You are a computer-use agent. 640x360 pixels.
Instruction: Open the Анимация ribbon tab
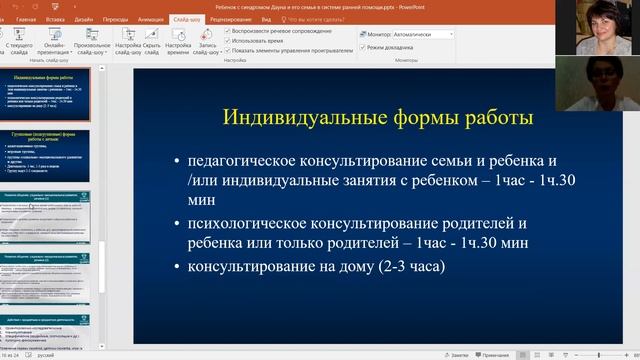[151, 19]
